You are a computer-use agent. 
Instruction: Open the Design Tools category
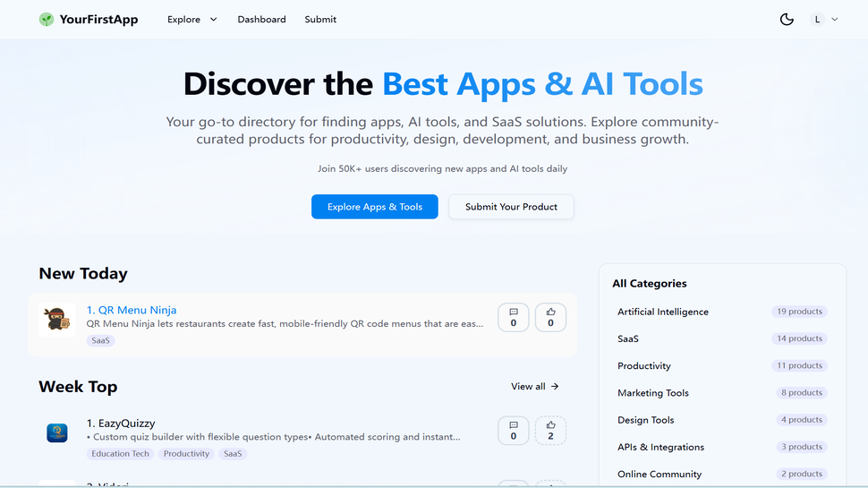pos(646,420)
